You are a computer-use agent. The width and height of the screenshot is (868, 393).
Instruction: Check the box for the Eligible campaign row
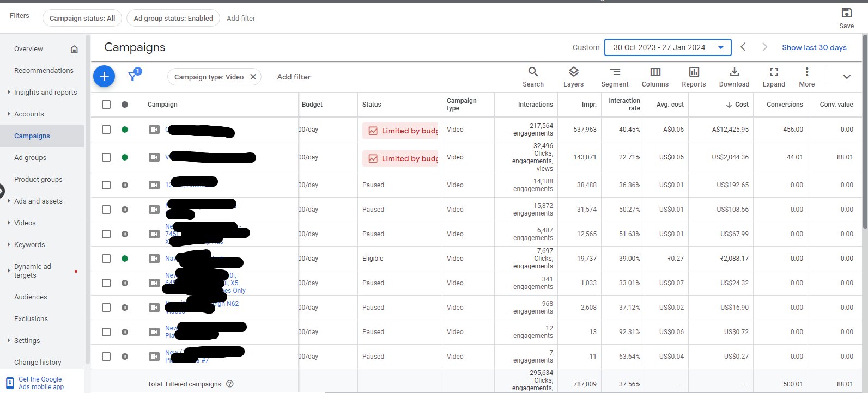coord(106,259)
